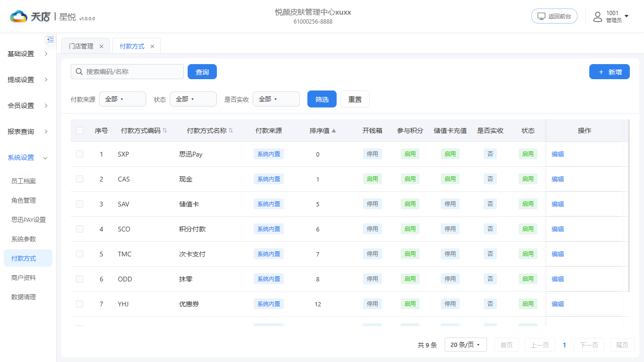Open 付款方式 in the sidebar
The image size is (644, 362).
[28, 258]
